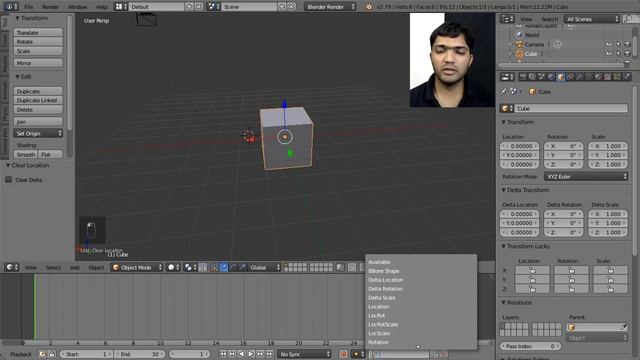Open the Physics properties tab icon
Viewport: 640px width, 360px height.
[626, 77]
